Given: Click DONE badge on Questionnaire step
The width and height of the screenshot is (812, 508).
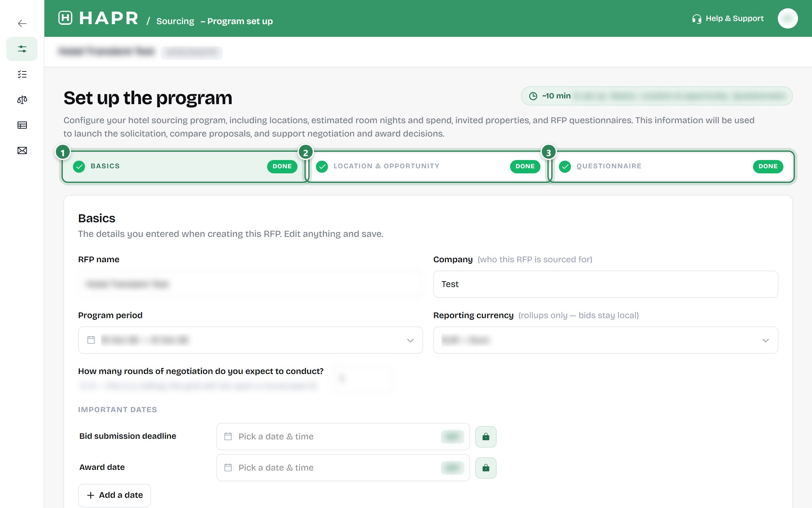Looking at the screenshot, I should tap(768, 166).
